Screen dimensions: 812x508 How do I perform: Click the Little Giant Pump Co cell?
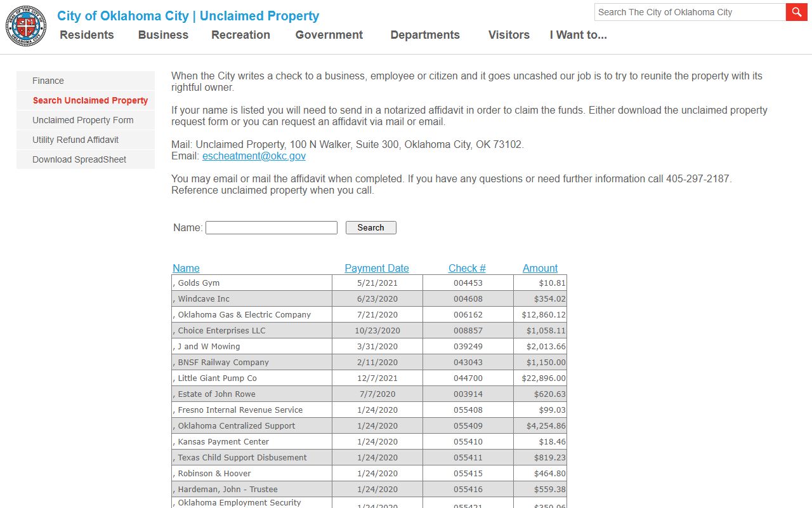tap(252, 378)
